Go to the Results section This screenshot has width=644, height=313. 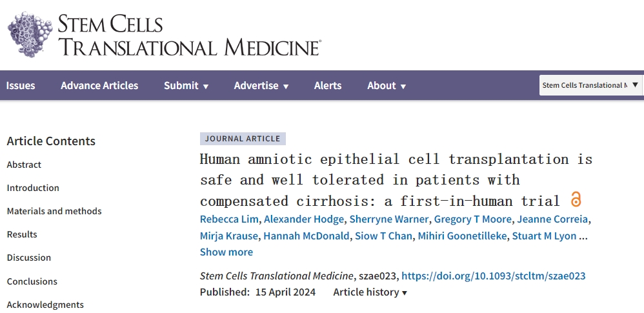(x=22, y=234)
